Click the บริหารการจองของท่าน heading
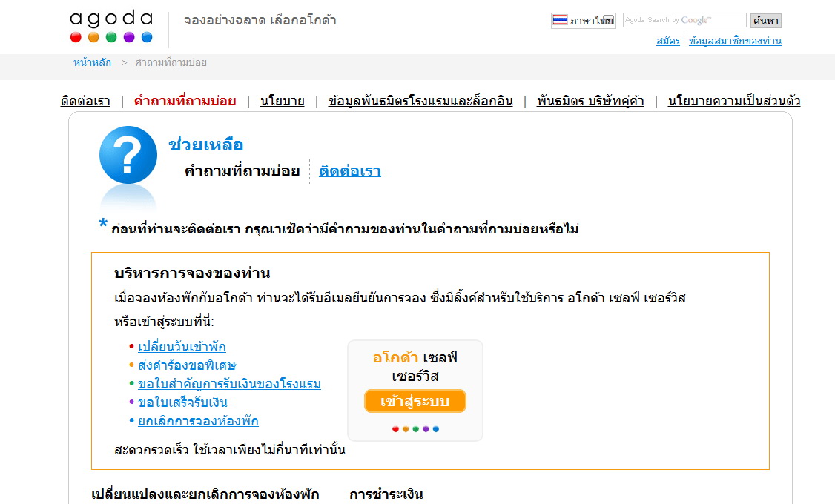 pyautogui.click(x=192, y=273)
